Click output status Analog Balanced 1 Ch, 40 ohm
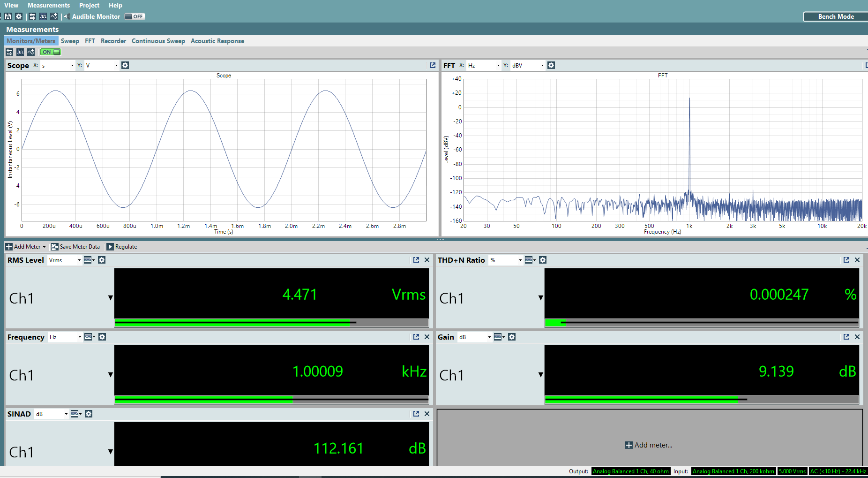This screenshot has width=868, height=478. 631,471
